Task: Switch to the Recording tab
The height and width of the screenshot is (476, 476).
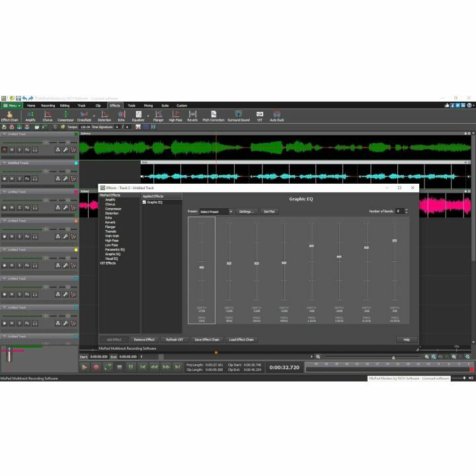Action: [x=48, y=106]
